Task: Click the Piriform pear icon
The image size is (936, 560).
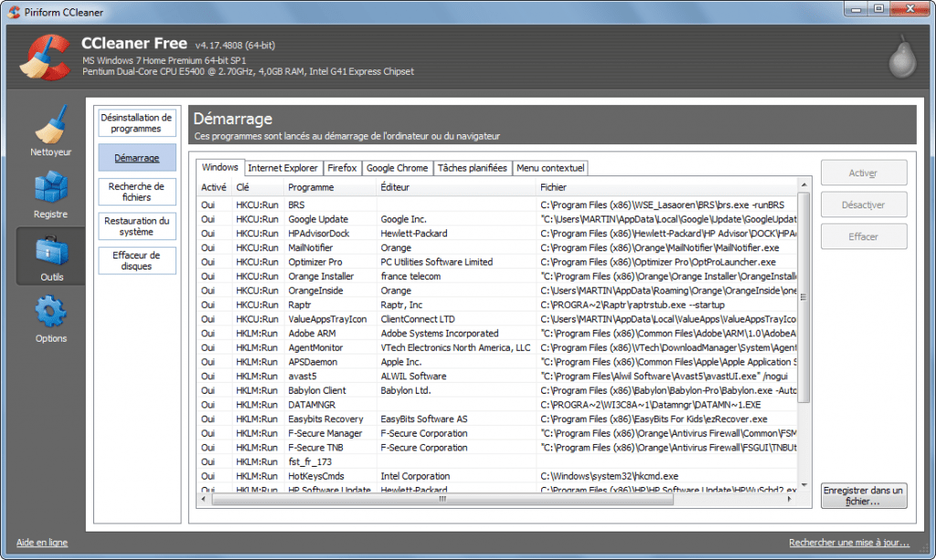Action: (902, 58)
